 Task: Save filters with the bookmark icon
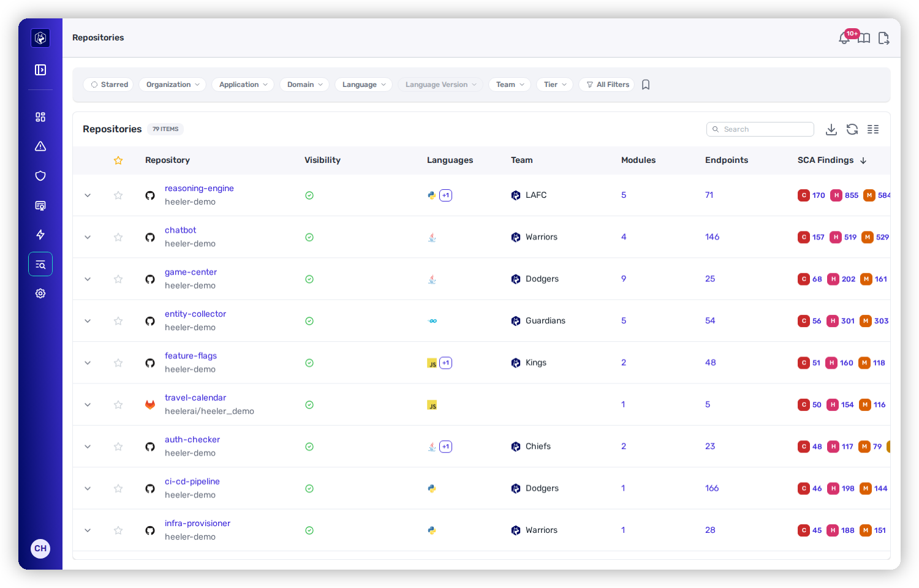[x=646, y=85]
